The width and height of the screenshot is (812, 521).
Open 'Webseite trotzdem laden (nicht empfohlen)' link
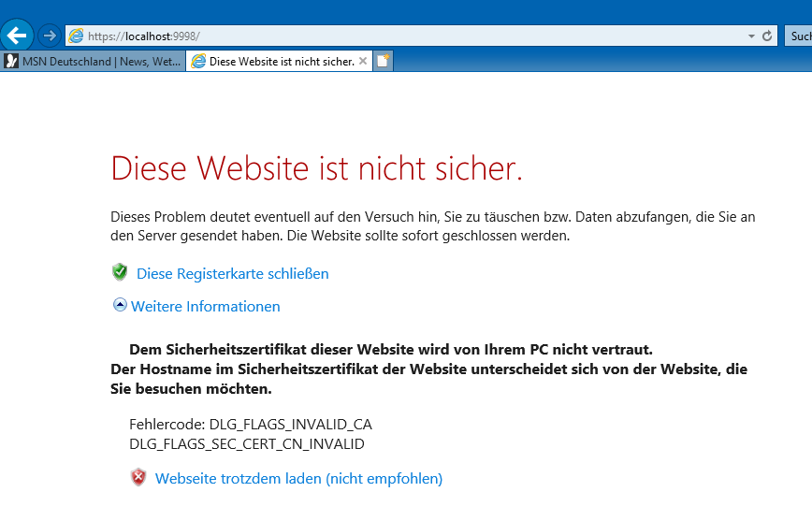298,479
